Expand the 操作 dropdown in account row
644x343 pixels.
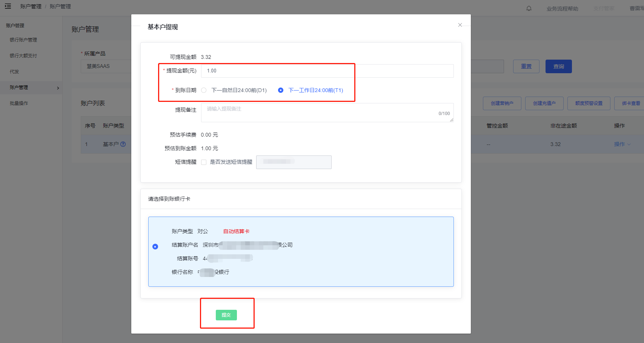pyautogui.click(x=622, y=144)
